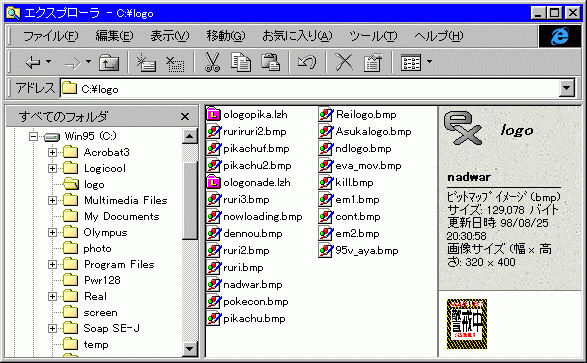The height and width of the screenshot is (363, 587).
Task: Select the eva_mov.bmp file icon
Action: 326,165
